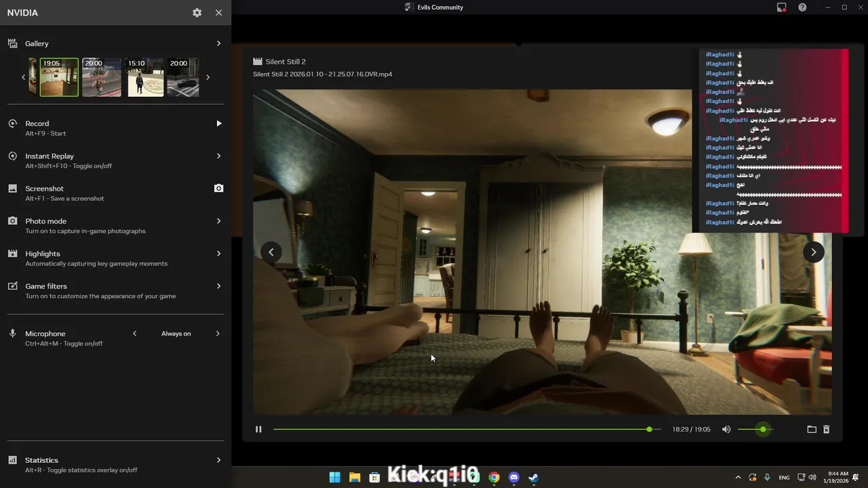Capture a screenshot with the camera icon
This screenshot has width=868, height=488.
(x=218, y=188)
